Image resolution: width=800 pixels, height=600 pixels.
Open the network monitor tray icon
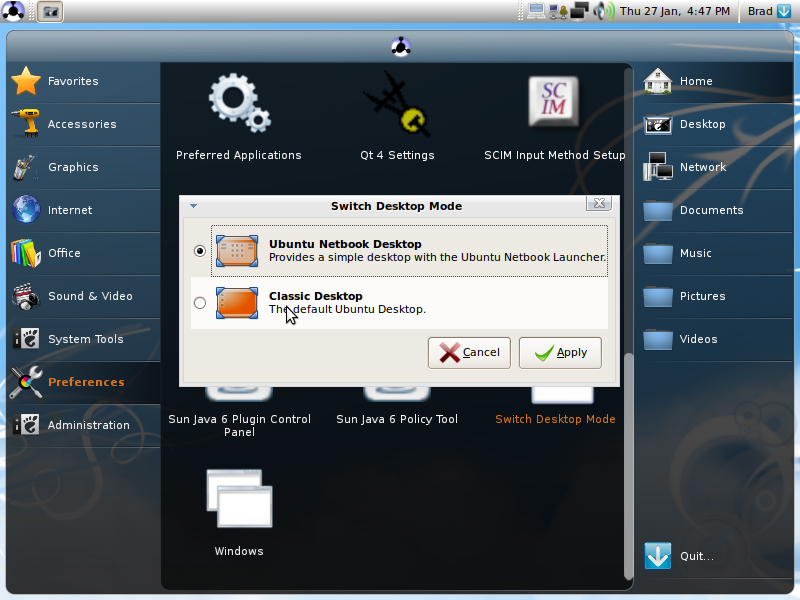point(579,11)
